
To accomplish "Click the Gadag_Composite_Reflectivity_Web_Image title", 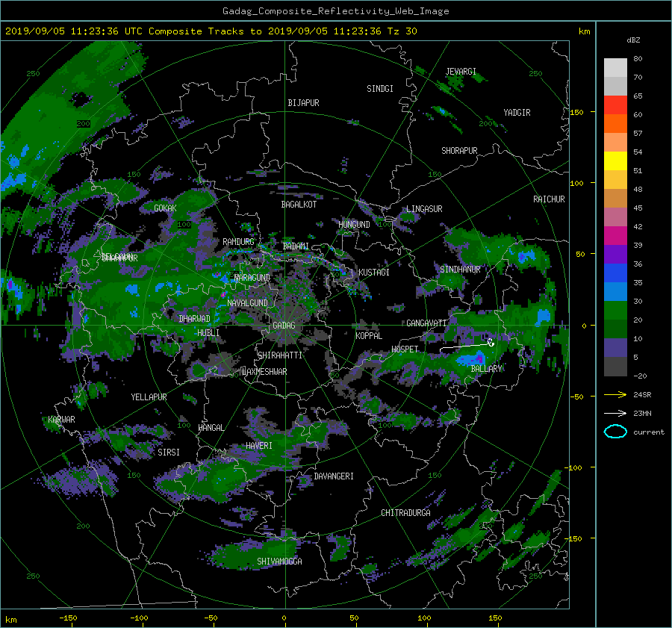I will [335, 11].
